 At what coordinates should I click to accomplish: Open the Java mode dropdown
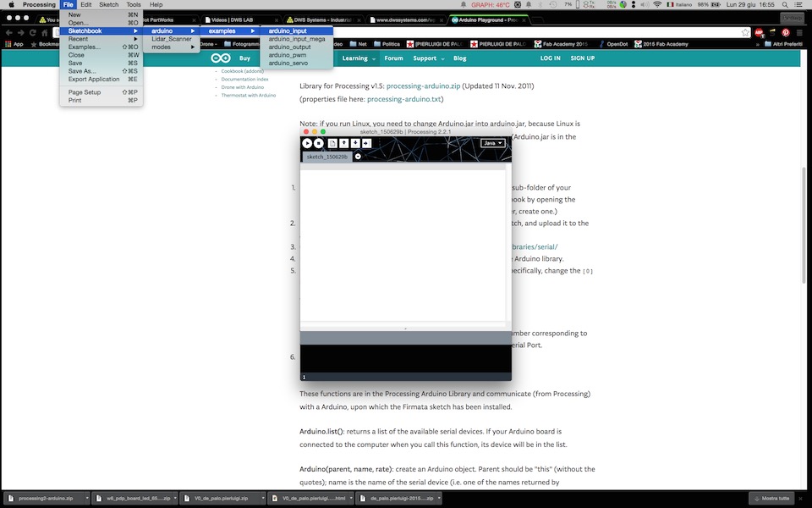492,143
